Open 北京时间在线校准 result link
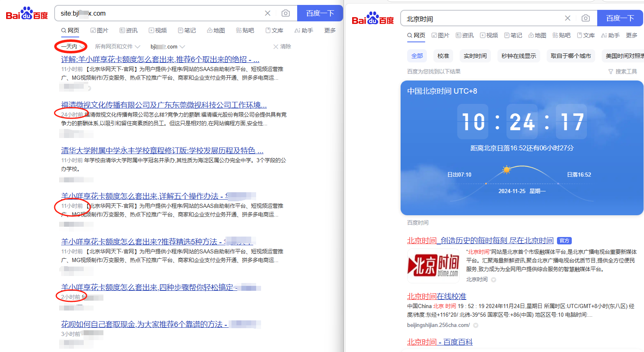This screenshot has width=644, height=352. tap(437, 296)
